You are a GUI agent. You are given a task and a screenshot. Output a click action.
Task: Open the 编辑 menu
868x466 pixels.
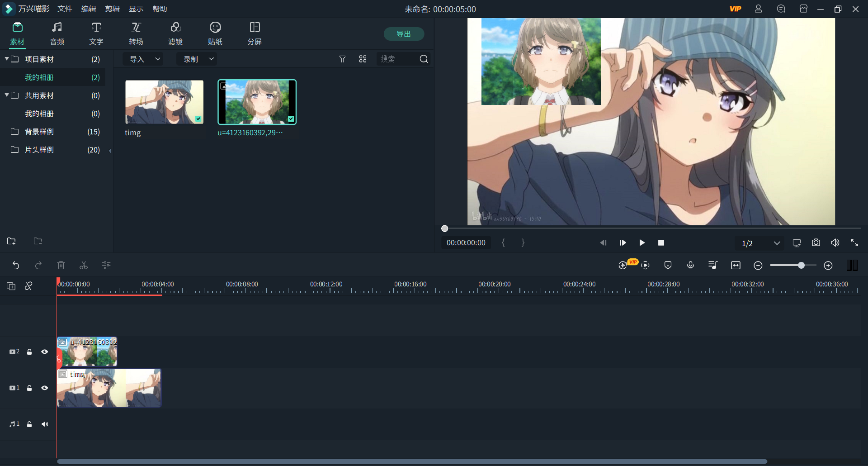[x=89, y=9]
